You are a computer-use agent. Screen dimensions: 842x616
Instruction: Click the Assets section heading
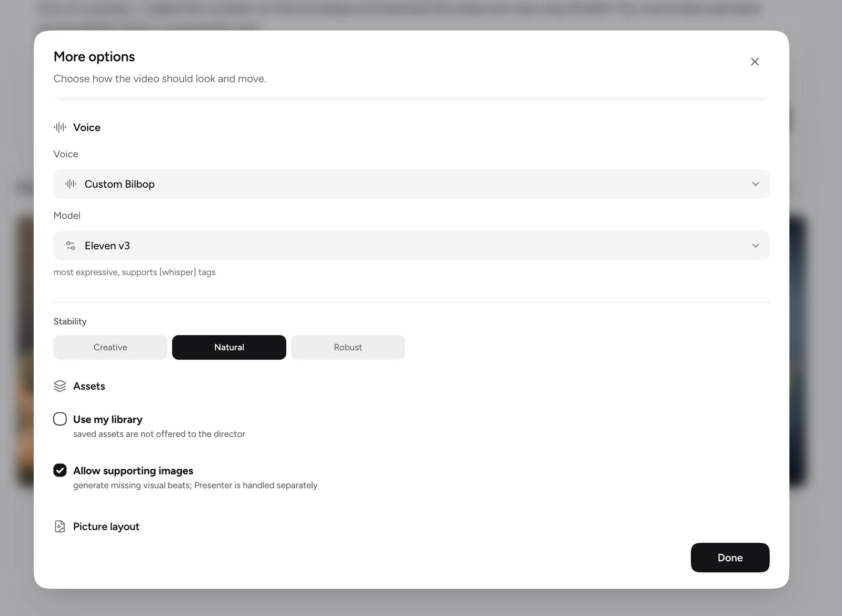tap(89, 386)
